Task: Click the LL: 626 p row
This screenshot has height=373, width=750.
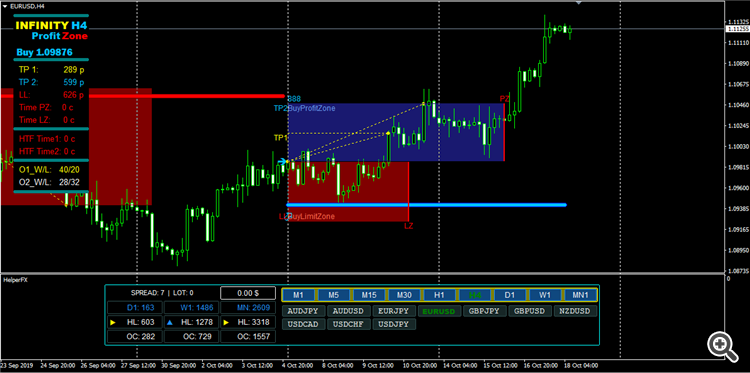Action: point(51,95)
